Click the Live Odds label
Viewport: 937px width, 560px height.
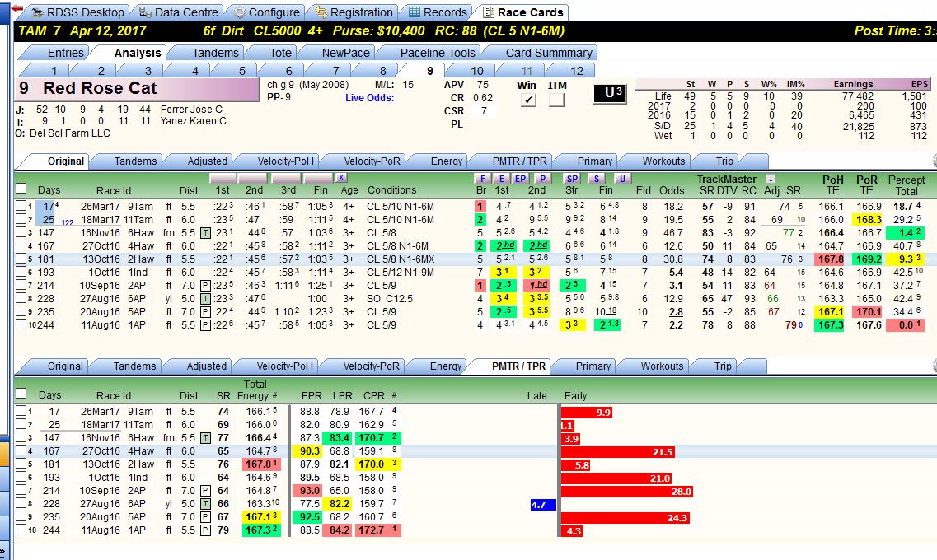coord(369,98)
